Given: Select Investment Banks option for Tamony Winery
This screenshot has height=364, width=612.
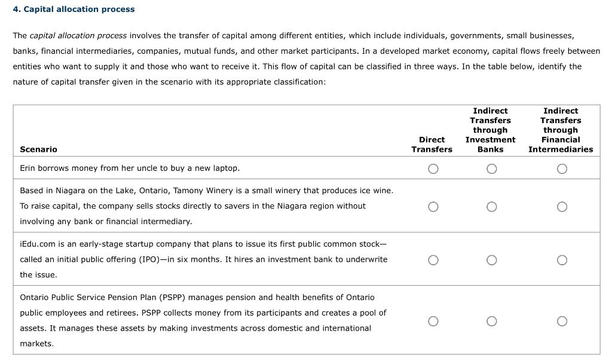Looking at the screenshot, I should (491, 207).
